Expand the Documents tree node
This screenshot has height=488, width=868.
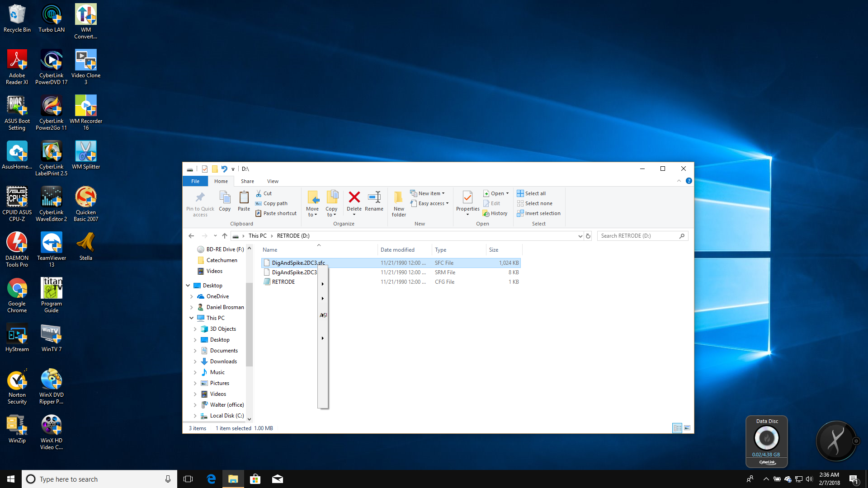[195, 351]
